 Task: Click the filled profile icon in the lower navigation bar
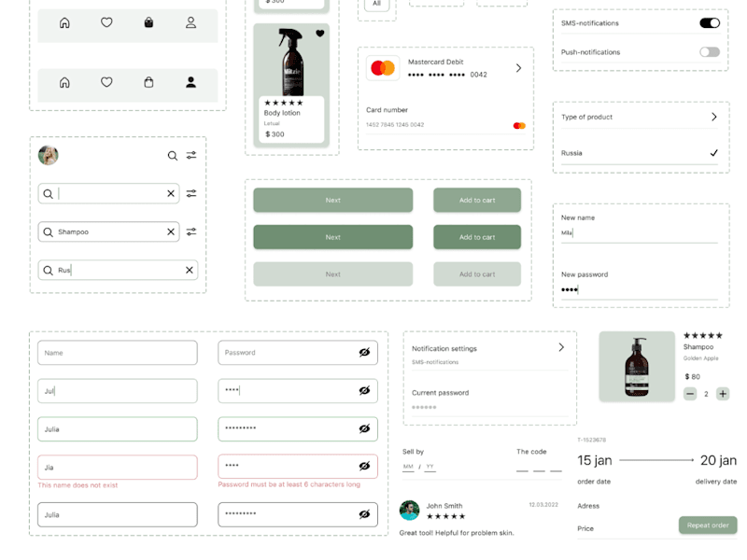tap(191, 82)
